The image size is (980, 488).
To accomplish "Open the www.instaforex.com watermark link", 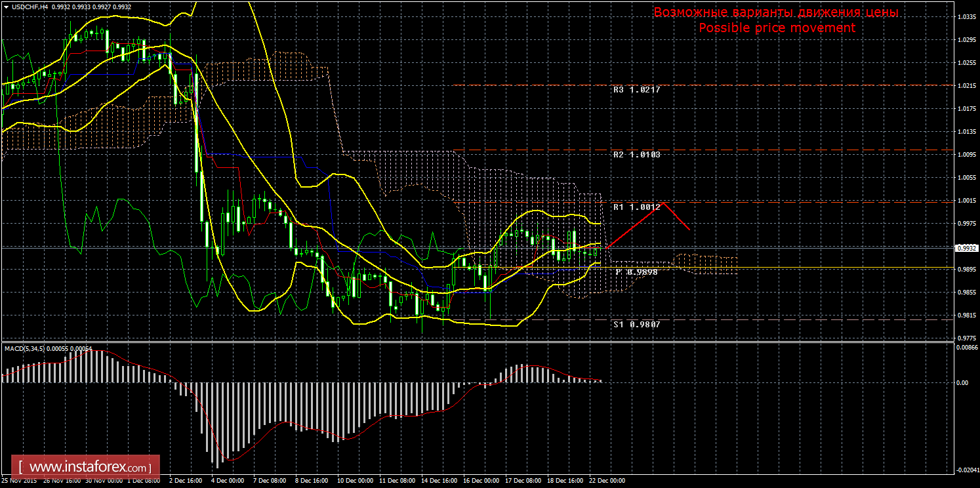I will coord(86,468).
